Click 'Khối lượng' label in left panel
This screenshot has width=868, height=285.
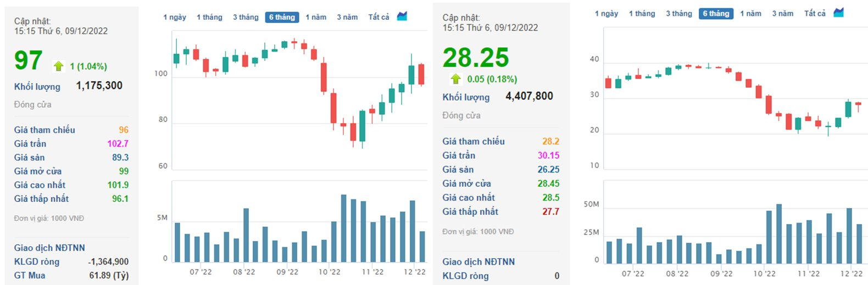click(x=37, y=87)
